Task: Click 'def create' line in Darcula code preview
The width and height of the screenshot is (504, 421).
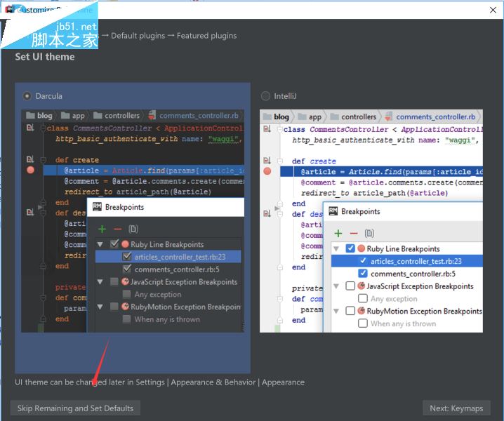Action: (x=77, y=160)
